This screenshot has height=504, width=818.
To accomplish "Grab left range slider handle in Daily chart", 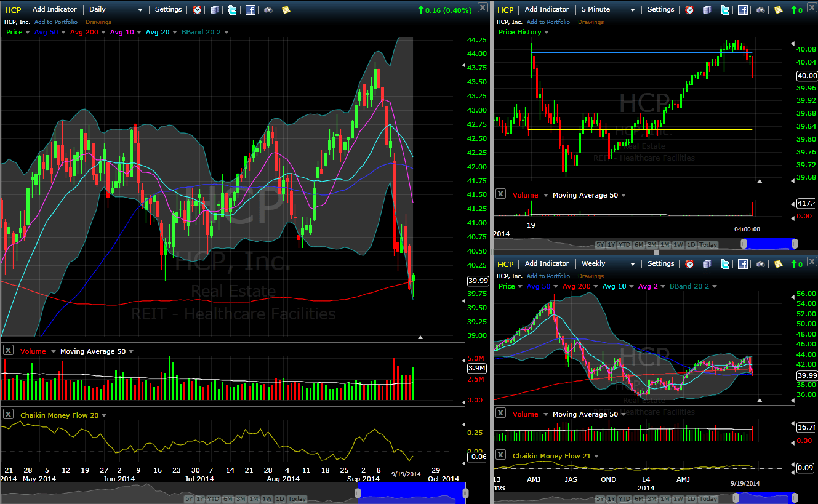I will [x=357, y=493].
